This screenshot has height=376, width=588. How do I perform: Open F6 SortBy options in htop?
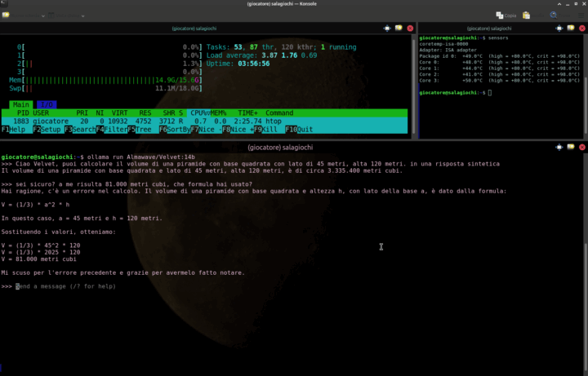point(174,129)
